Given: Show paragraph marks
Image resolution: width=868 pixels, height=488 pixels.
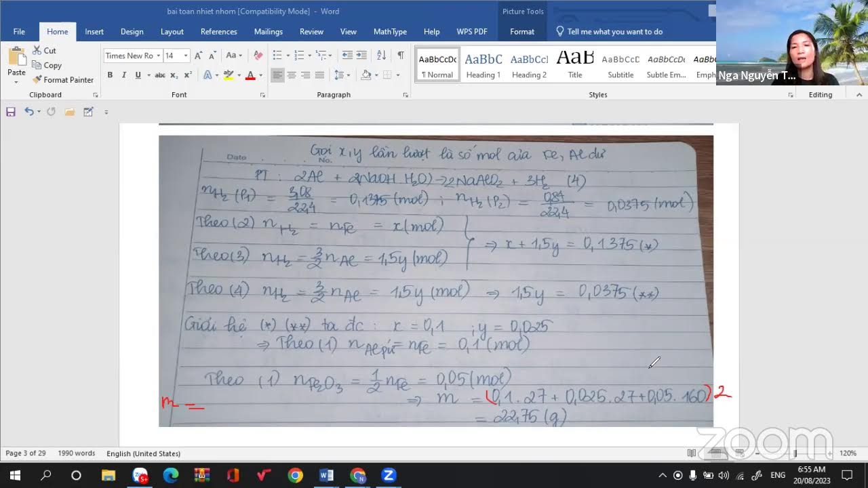Looking at the screenshot, I should tap(401, 56).
